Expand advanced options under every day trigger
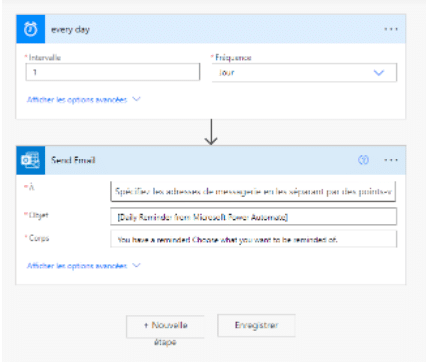 [x=83, y=100]
